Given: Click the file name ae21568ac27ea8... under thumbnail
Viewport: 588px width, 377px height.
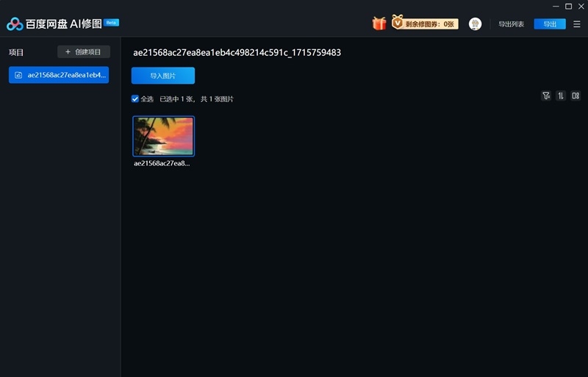Looking at the screenshot, I should tap(162, 163).
